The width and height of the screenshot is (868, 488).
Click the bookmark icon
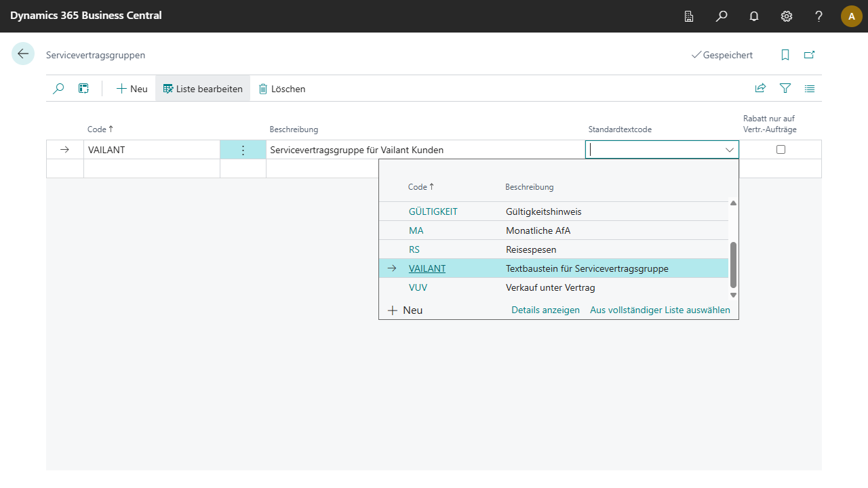coord(785,55)
